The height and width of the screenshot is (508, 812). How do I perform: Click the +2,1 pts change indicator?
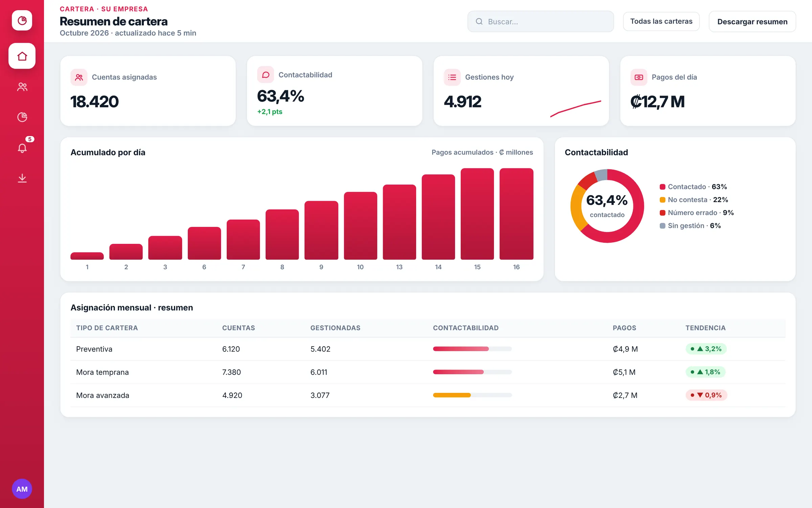coord(270,112)
